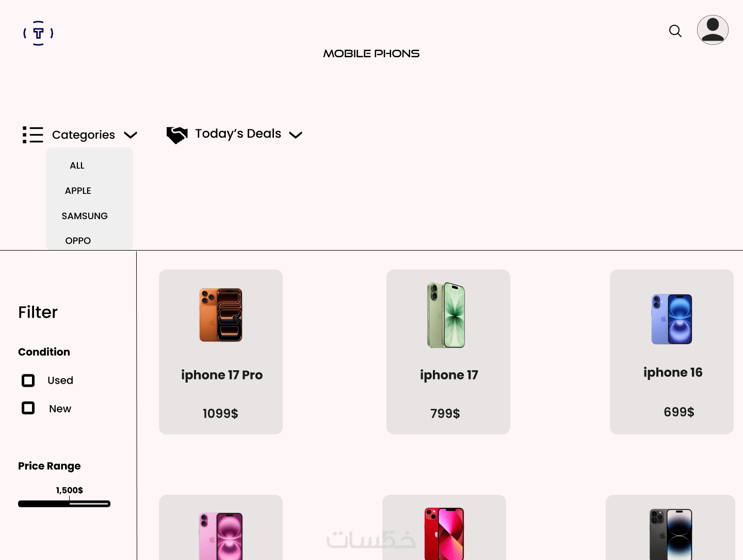Select the blue iPhone 16 image
The image size is (743, 560).
click(672, 319)
